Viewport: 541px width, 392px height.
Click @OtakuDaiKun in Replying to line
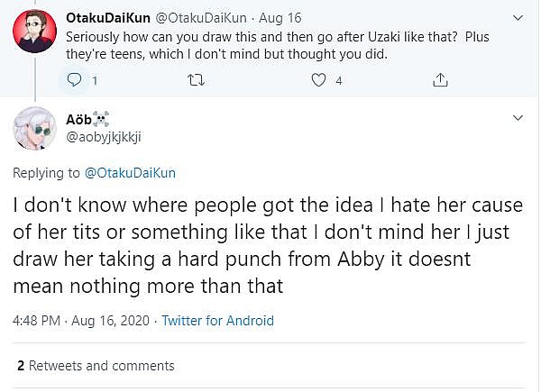coord(130,172)
